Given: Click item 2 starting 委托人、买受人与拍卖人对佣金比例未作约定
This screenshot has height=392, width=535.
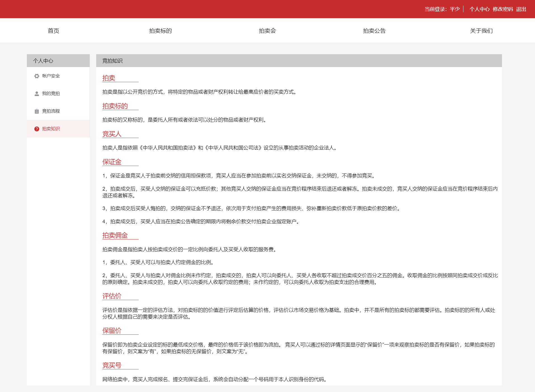Looking at the screenshot, I should [300, 279].
